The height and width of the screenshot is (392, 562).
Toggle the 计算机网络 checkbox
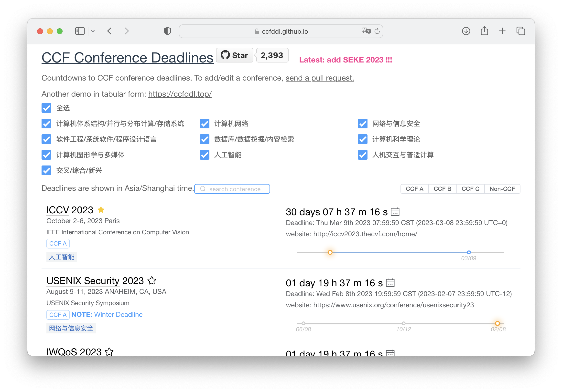coord(204,124)
